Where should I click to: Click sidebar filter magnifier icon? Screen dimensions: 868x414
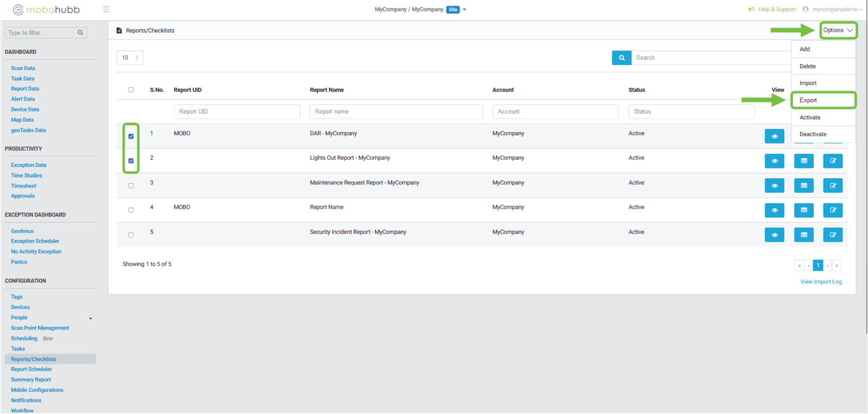[80, 33]
